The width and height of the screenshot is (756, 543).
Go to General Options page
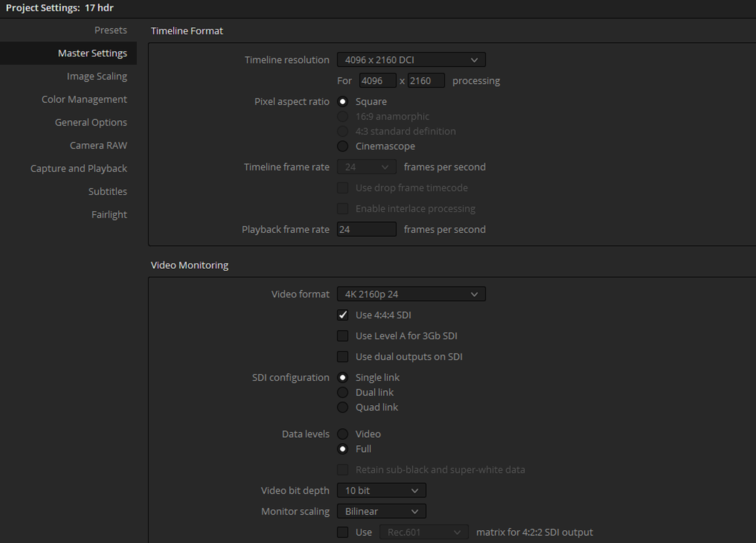pyautogui.click(x=90, y=122)
